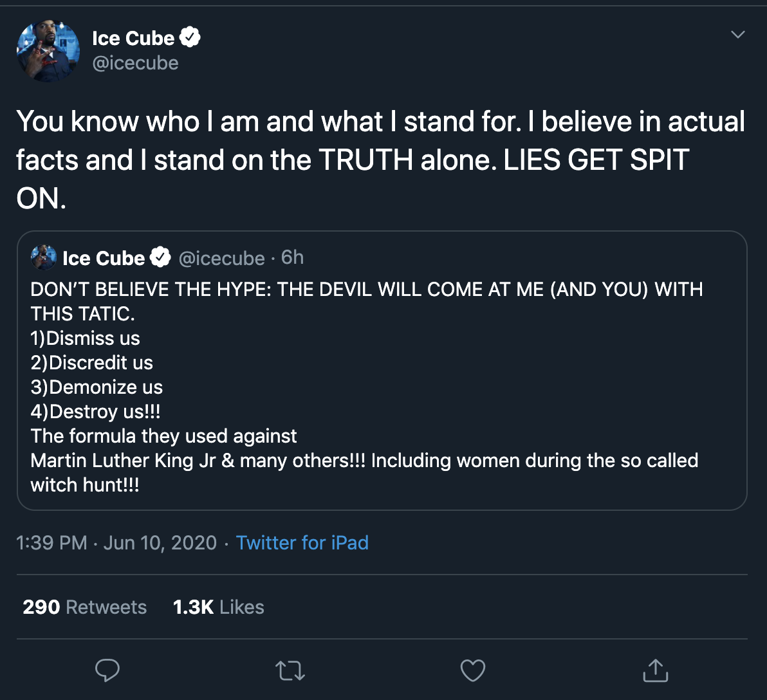Screen dimensions: 767x700
Task: Click the retweet arrows icon
Action: point(290,670)
